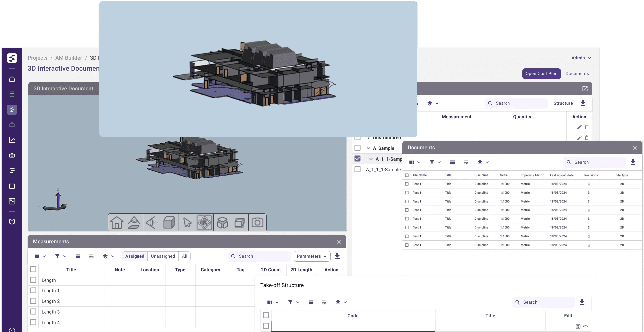
Task: Click the Last upload date column header
Action: 562,175
